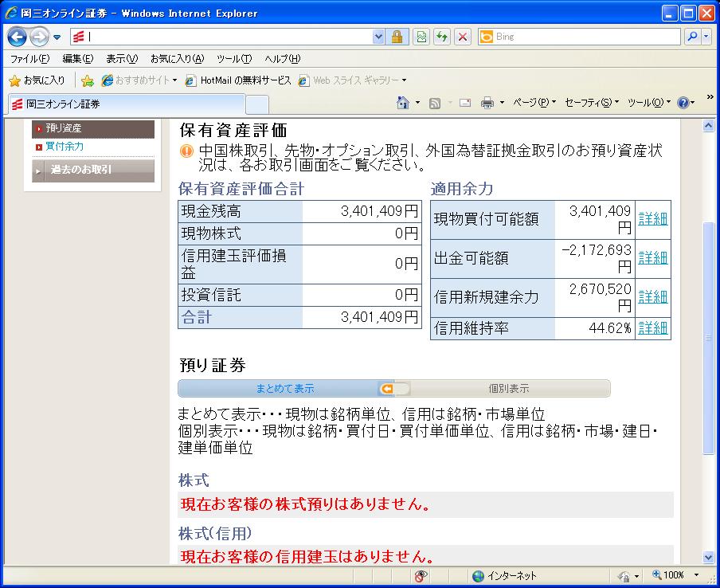Click the Stop loading X icon
This screenshot has height=588, width=720.
[x=463, y=37]
